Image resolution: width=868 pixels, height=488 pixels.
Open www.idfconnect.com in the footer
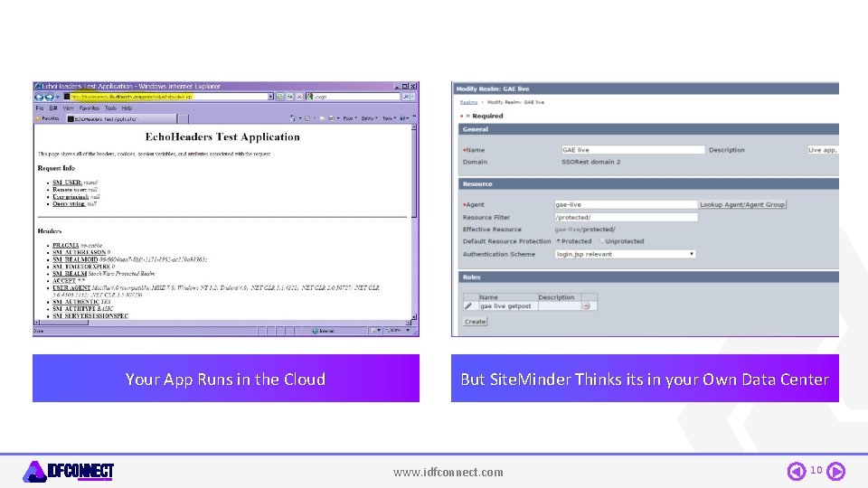pos(448,472)
